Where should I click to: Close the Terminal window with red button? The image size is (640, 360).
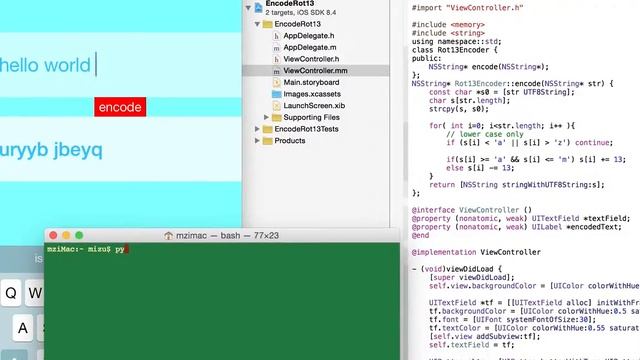pyautogui.click(x=53, y=236)
